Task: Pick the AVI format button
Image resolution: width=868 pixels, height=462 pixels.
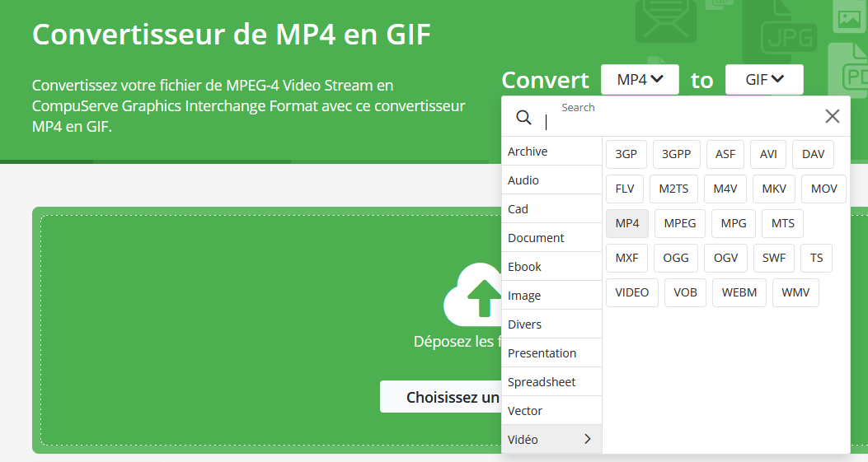Action: 768,154
